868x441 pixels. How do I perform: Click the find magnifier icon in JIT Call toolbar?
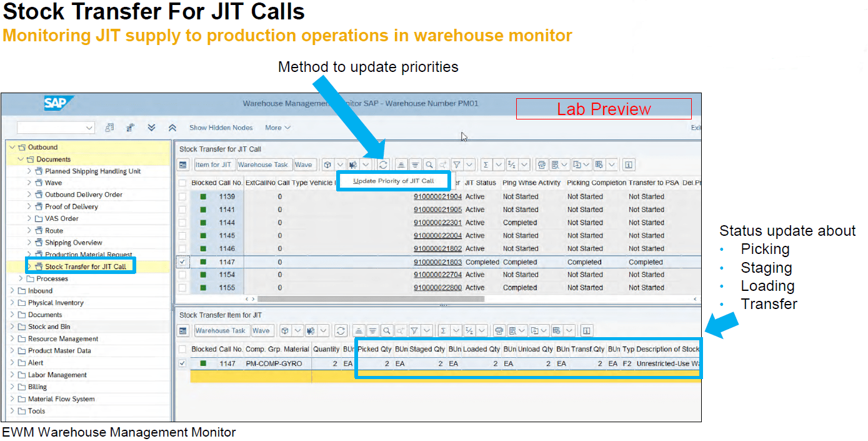pos(429,165)
